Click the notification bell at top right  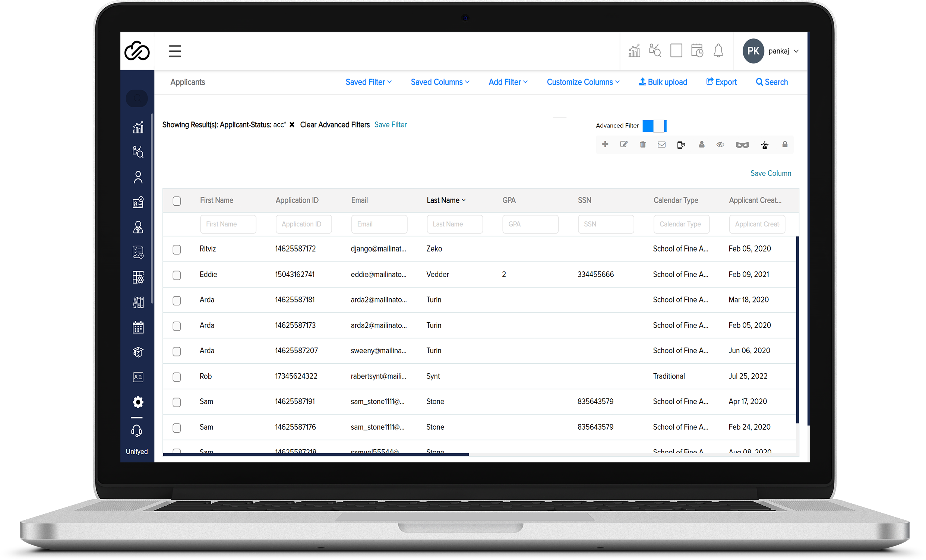tap(718, 51)
